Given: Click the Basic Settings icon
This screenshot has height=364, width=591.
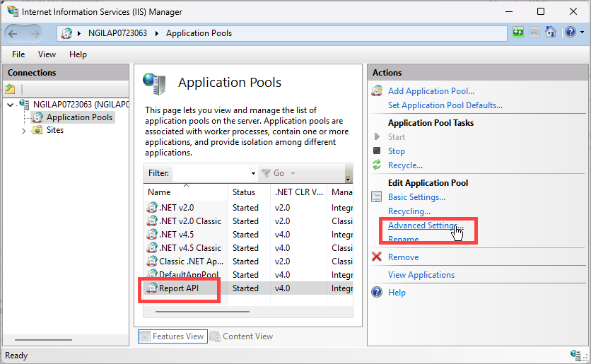Looking at the screenshot, I should click(x=377, y=196).
